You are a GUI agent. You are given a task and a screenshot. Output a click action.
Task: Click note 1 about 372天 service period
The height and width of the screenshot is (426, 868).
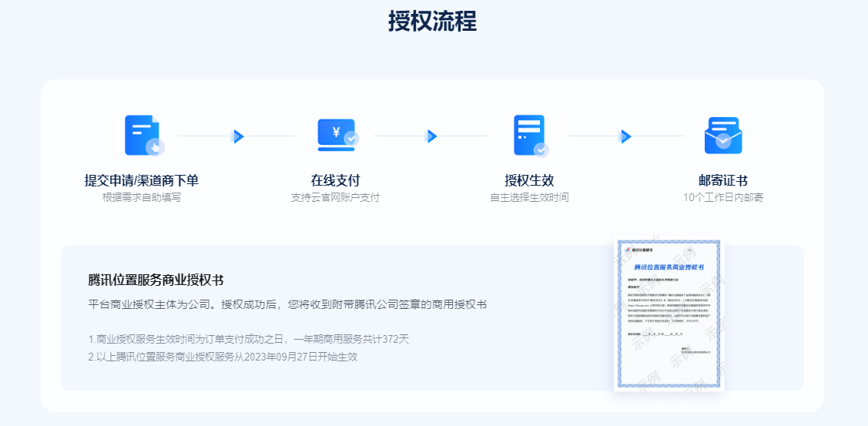tap(249, 339)
